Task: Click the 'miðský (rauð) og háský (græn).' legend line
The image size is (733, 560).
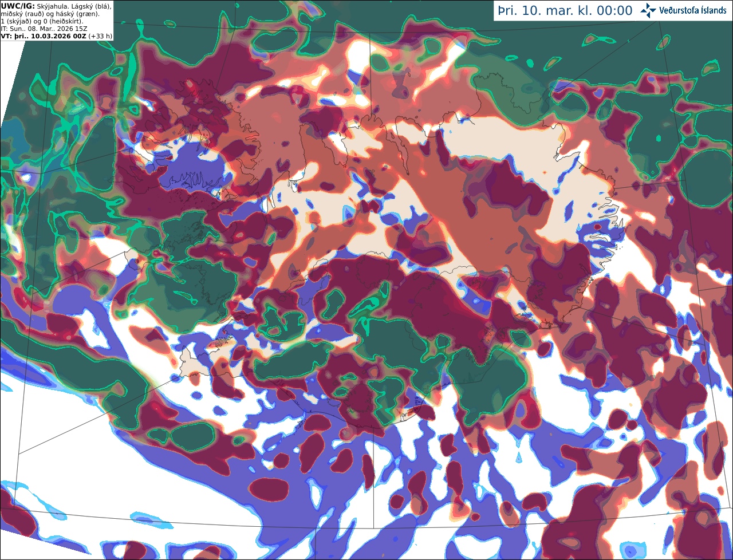Action: coord(50,14)
